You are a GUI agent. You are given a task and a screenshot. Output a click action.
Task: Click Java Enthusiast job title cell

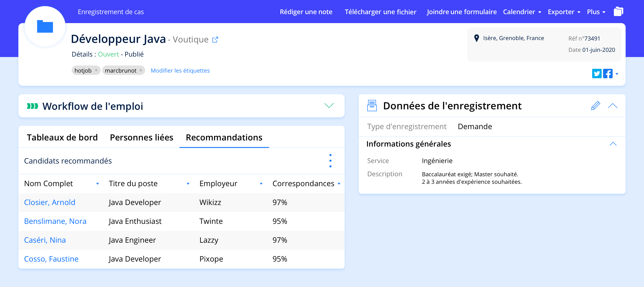(135, 221)
